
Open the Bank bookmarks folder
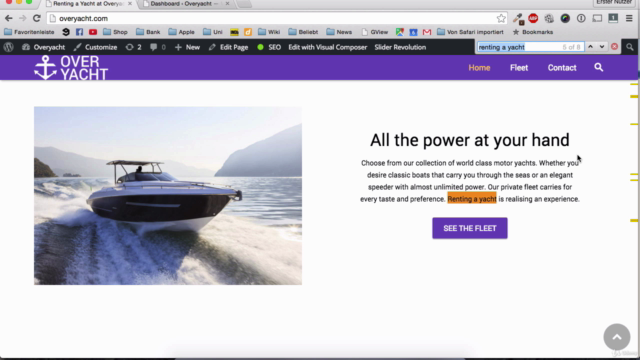click(148, 32)
